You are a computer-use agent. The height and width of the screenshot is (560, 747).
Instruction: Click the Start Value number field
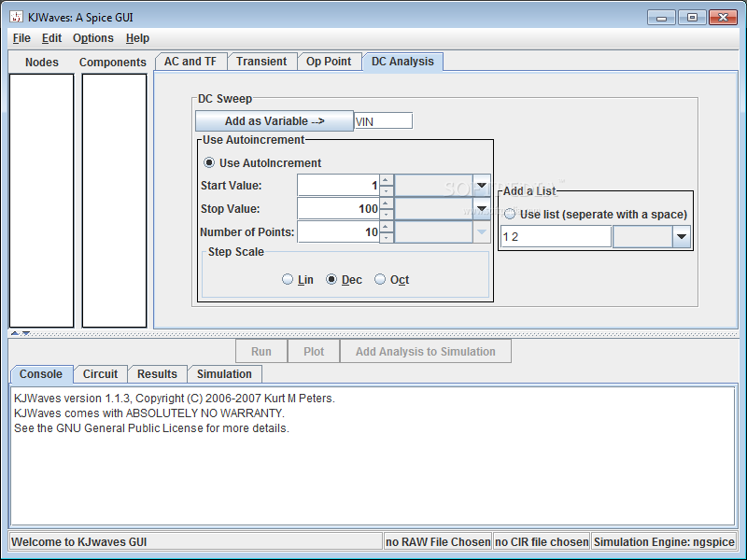[x=338, y=185]
